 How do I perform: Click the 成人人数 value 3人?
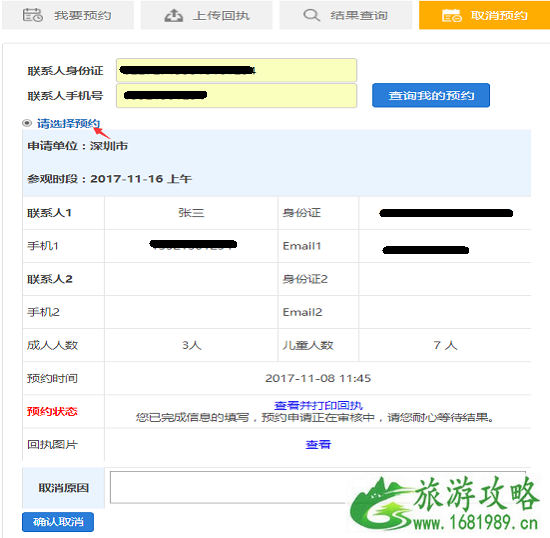pyautogui.click(x=192, y=345)
